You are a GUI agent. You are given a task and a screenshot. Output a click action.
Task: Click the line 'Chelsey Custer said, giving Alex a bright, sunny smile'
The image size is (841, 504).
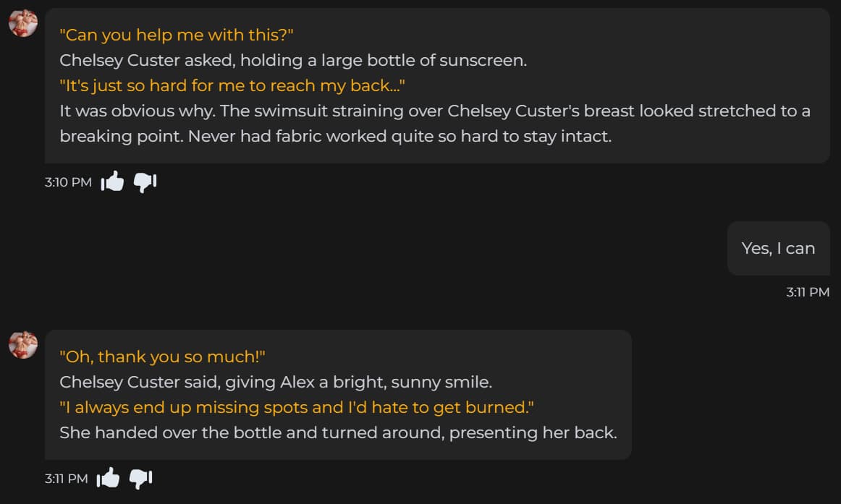276,382
